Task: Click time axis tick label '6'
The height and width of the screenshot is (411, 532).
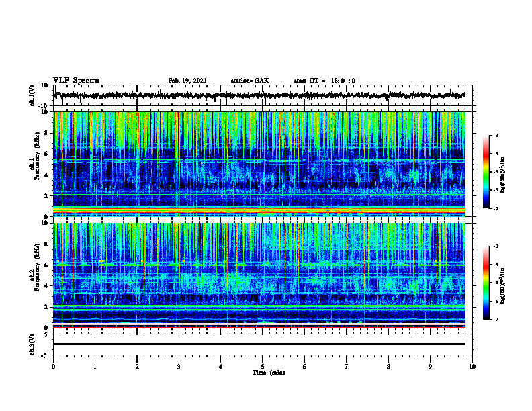Action: (305, 367)
